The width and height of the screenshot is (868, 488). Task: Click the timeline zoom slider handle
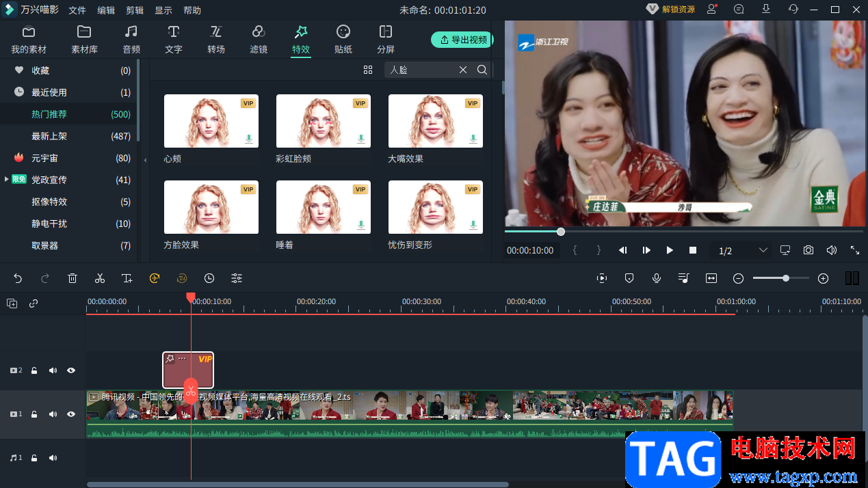tap(786, 278)
